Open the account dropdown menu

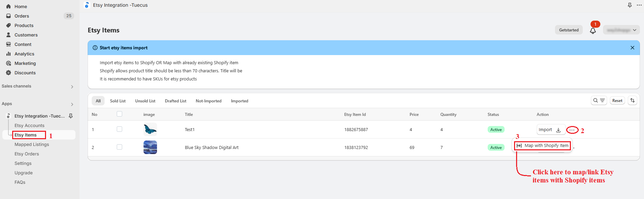621,30
